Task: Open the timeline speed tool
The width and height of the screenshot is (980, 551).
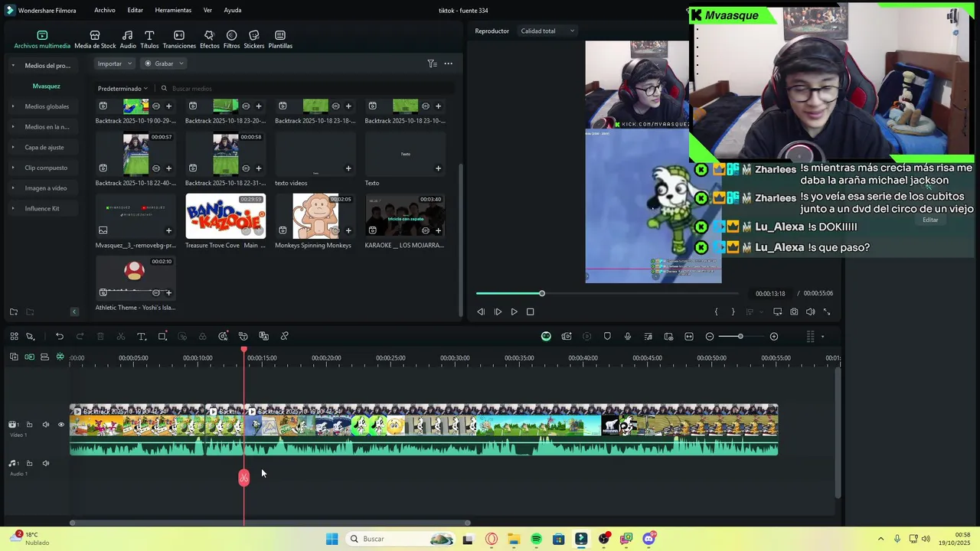Action: click(x=223, y=337)
